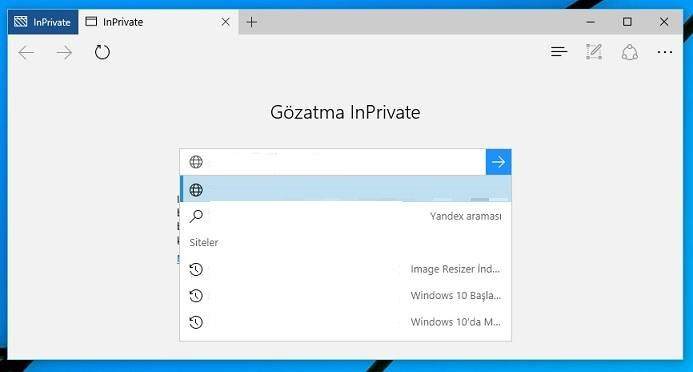Click the Gözatma InPrivate heading

click(345, 112)
